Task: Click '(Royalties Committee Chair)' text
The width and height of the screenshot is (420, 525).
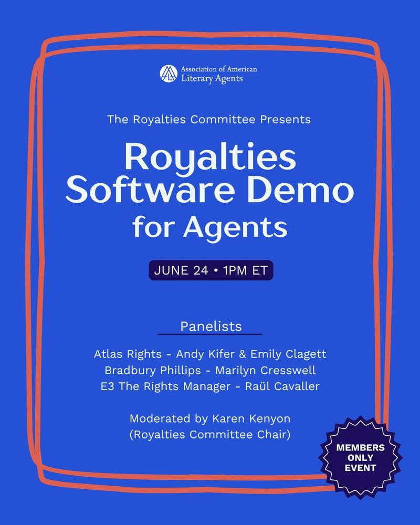Action: click(210, 435)
